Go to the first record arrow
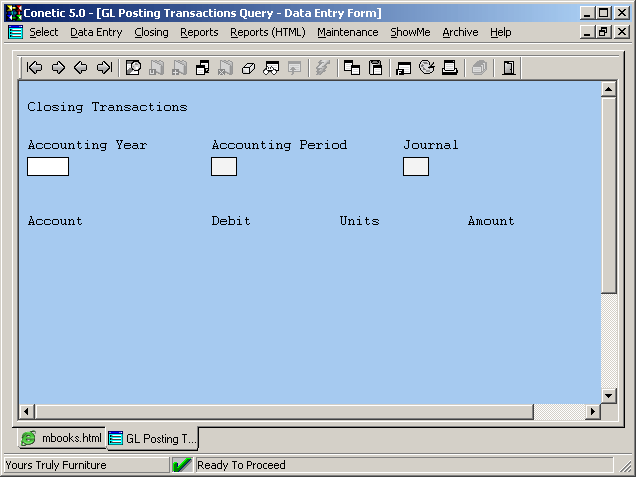Screen dimensions: 636x477 35,68
